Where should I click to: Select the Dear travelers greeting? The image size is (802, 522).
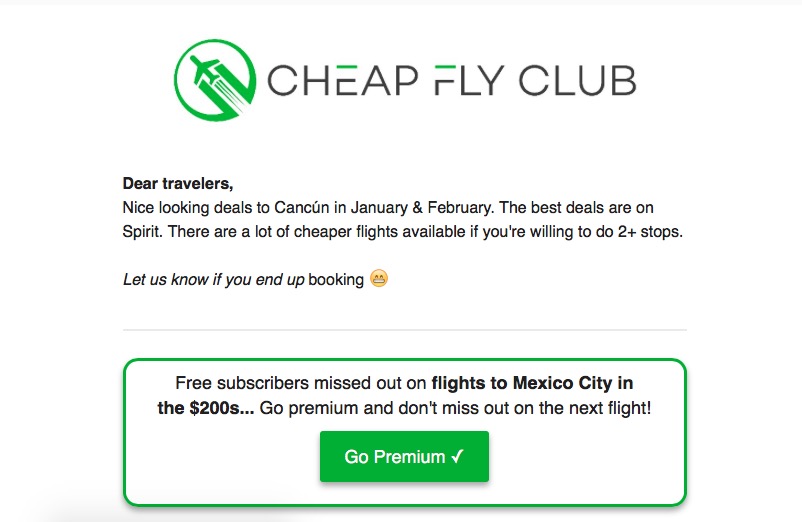pos(178,184)
